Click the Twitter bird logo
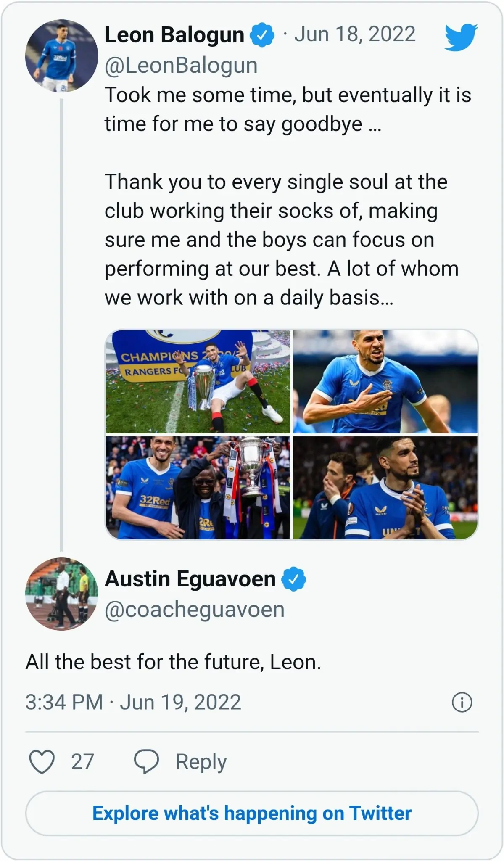This screenshot has height=861, width=504. click(x=461, y=37)
